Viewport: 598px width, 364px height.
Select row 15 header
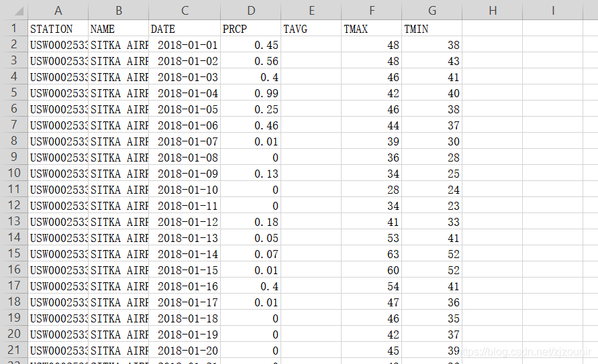[14, 253]
